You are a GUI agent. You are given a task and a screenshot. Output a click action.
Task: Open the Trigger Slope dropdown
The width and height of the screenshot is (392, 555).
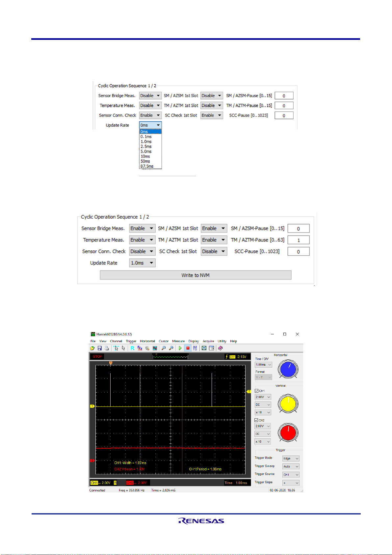tap(291, 483)
